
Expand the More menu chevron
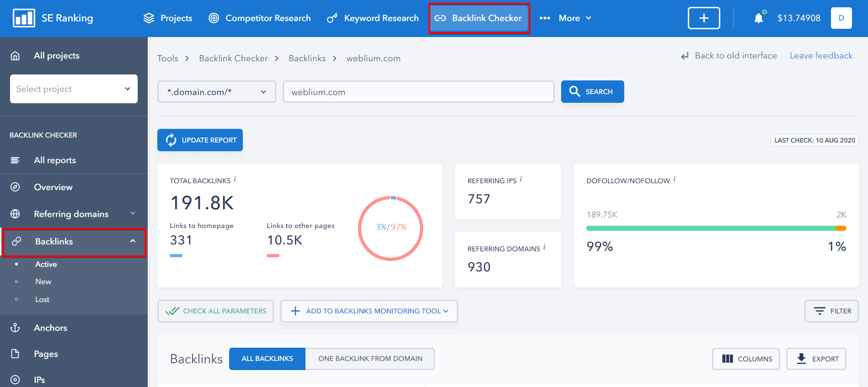[589, 18]
